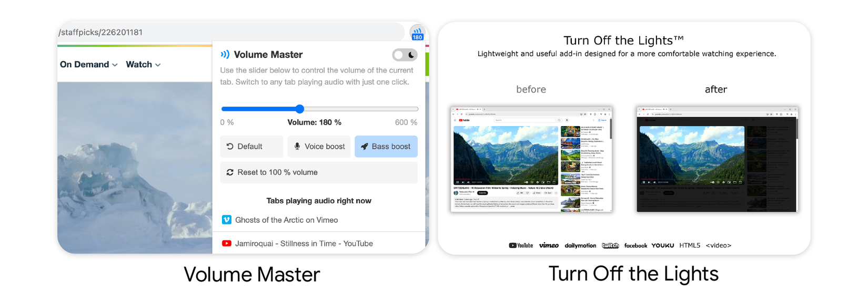Image resolution: width=868 pixels, height=300 pixels.
Task: Click the YouTube icon beside Jamiroquai tab
Action: (x=227, y=243)
